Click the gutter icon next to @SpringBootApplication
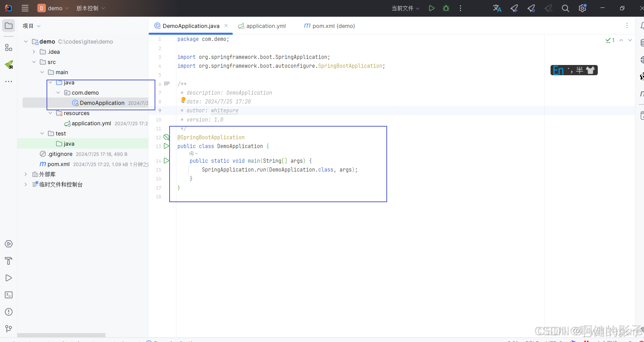The image size is (644, 342). point(167,137)
